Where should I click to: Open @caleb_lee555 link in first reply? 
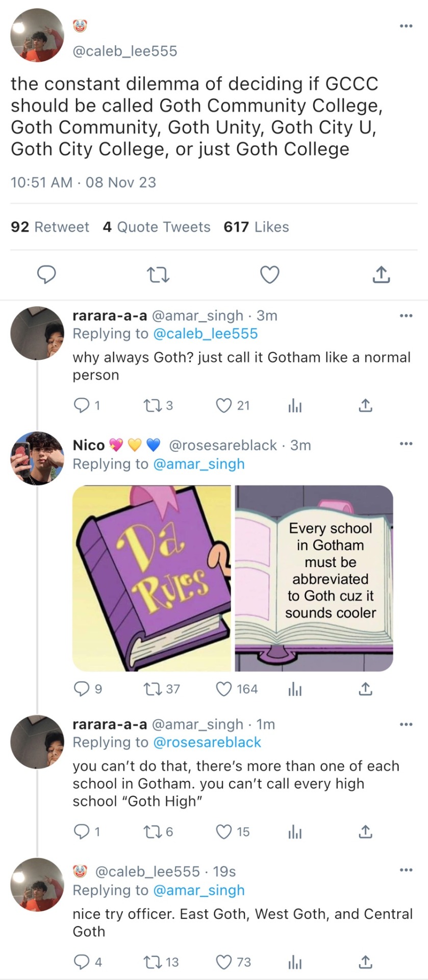pyautogui.click(x=205, y=334)
